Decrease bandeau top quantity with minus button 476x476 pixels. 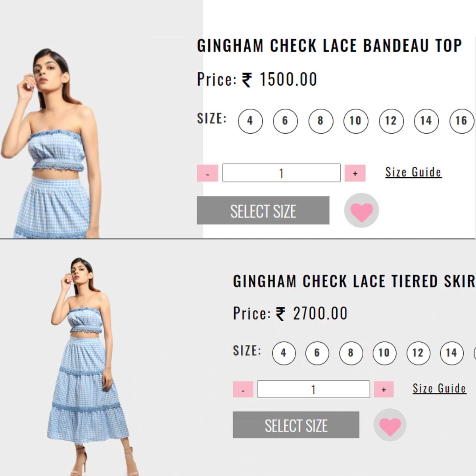click(207, 173)
